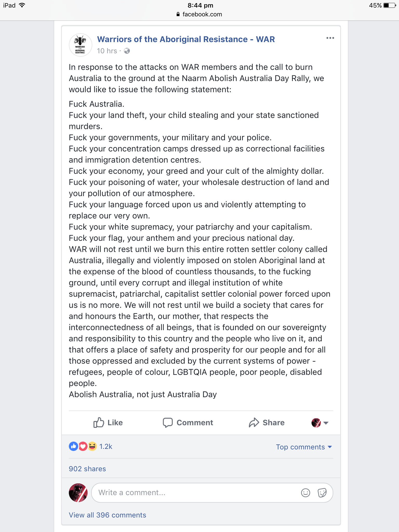Viewport: 399px width, 532px height.
Task: Open the sticker picker in comment box
Action: 322,493
